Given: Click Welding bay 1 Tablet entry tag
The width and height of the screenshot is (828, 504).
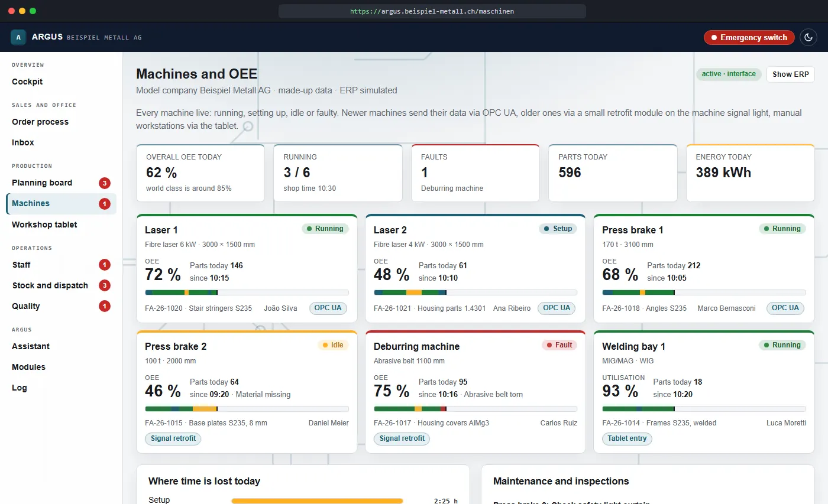Looking at the screenshot, I should click(x=627, y=439).
